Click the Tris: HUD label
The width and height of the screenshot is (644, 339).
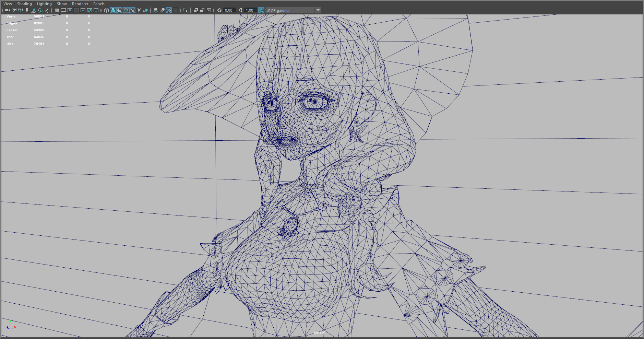[10, 37]
